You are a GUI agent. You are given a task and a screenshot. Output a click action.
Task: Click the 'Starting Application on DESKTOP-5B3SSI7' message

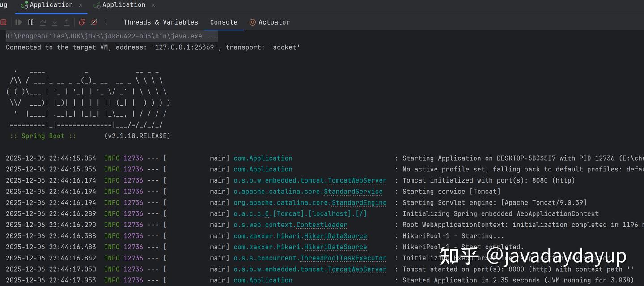(x=523, y=158)
